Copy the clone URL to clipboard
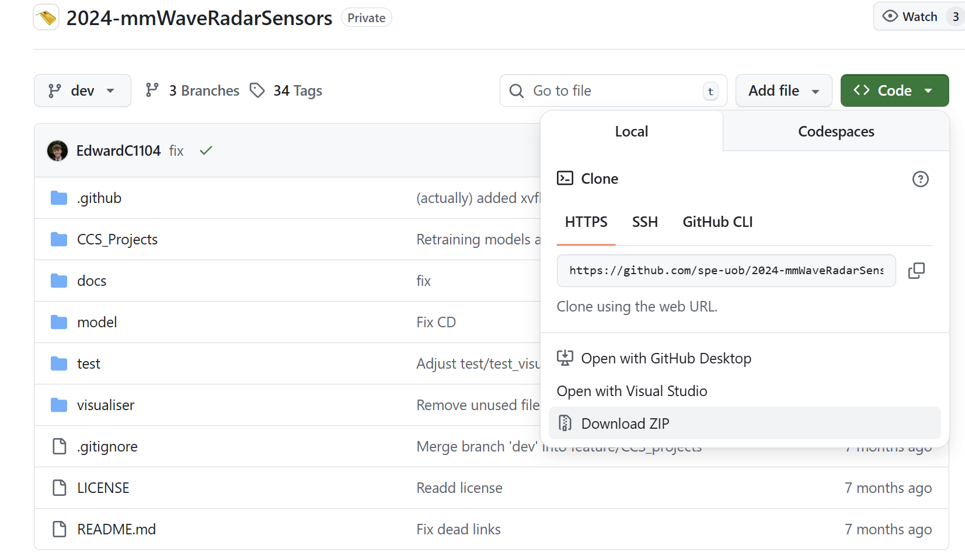The width and height of the screenshot is (965, 560). coord(917,271)
